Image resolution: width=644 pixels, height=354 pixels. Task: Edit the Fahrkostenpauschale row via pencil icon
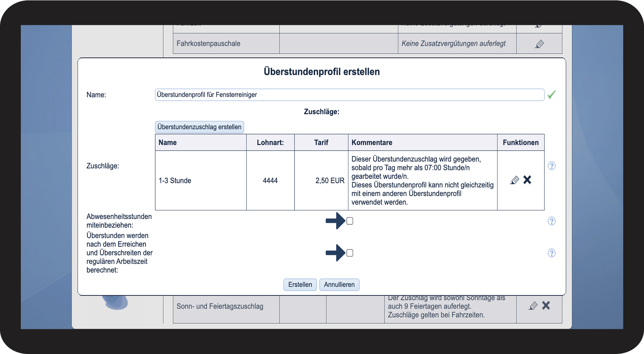coord(539,44)
